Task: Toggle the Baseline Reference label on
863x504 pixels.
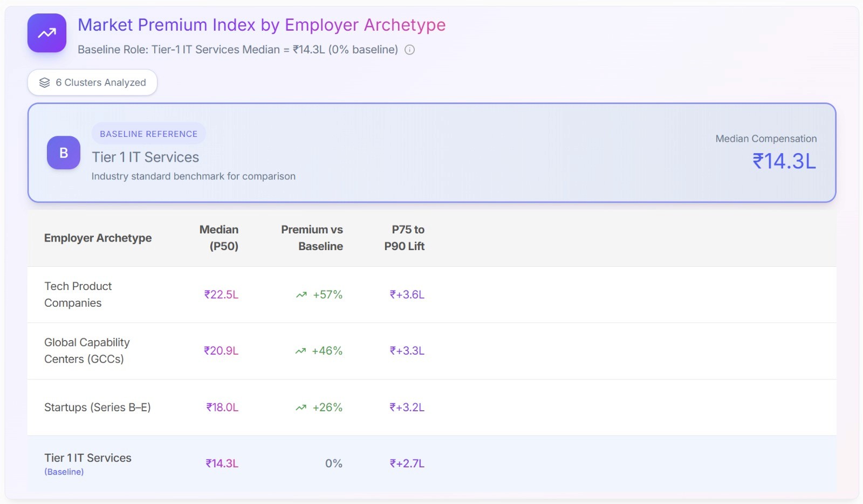Action: point(148,133)
